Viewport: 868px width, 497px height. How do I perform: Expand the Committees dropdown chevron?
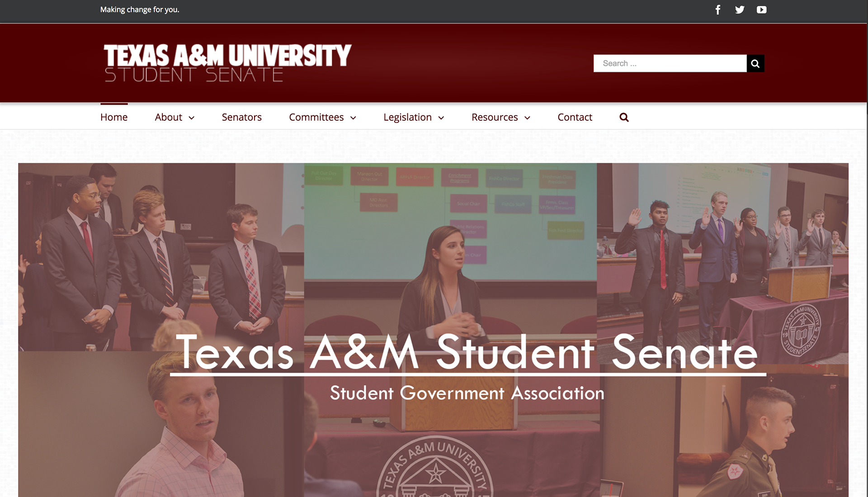353,118
